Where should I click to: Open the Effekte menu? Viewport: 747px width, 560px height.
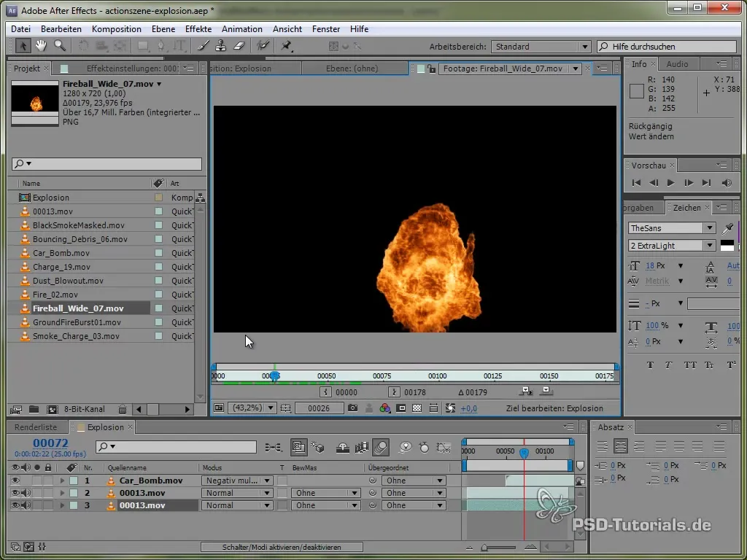198,29
